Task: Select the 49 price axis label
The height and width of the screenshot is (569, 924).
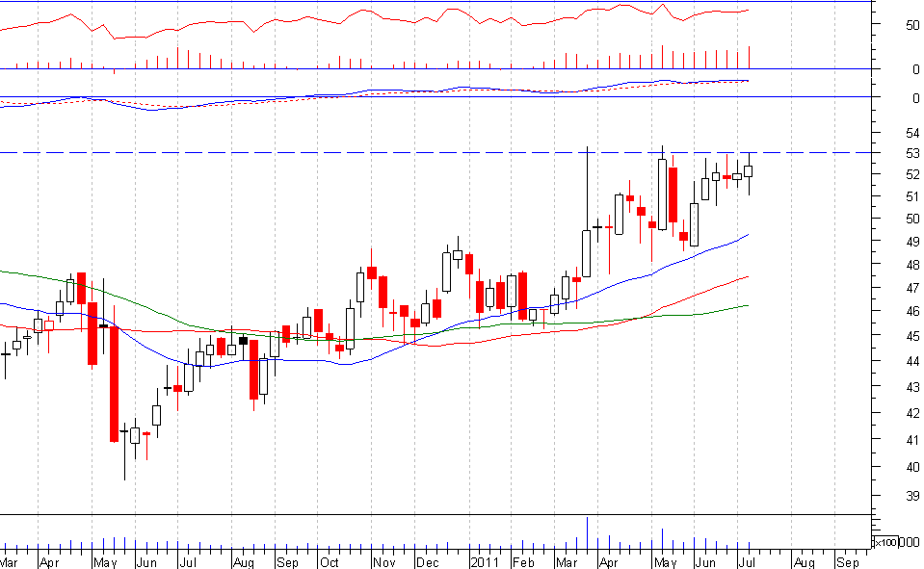Action: [x=912, y=242]
